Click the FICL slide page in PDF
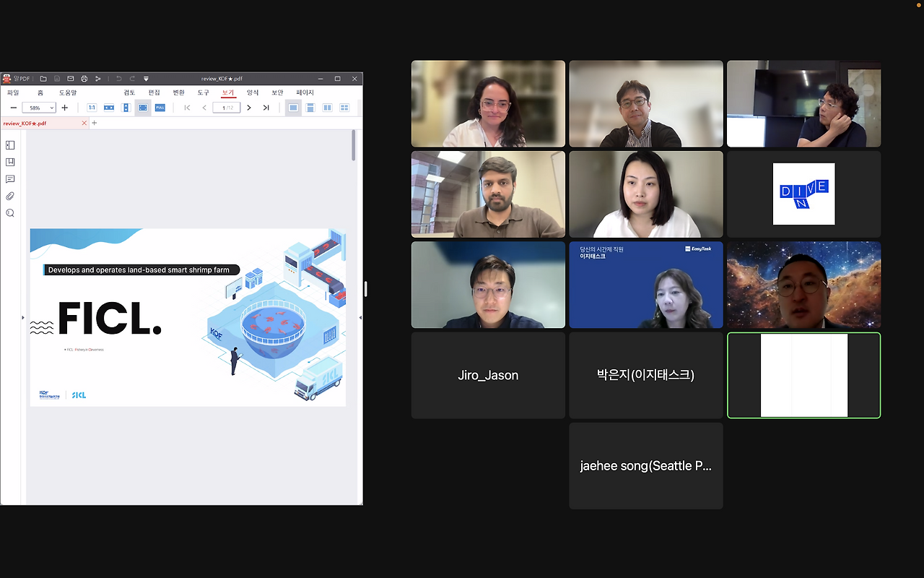Viewport: 924px width, 578px height. coord(188,317)
